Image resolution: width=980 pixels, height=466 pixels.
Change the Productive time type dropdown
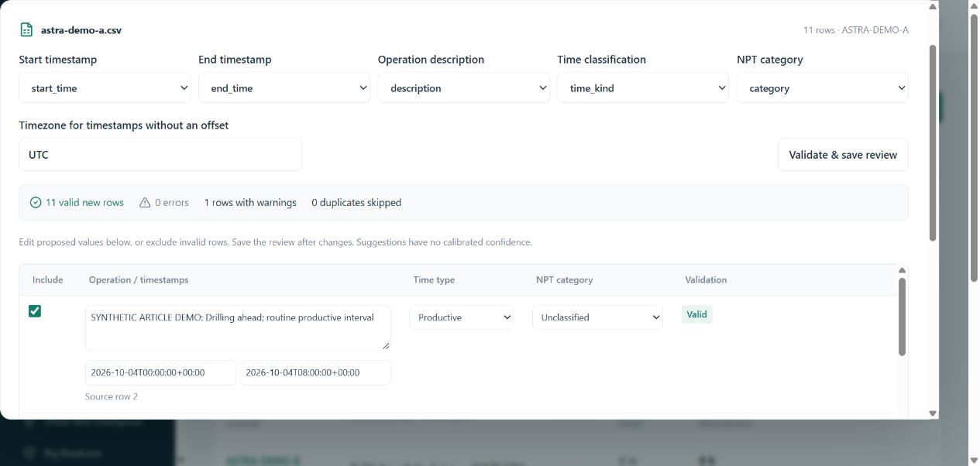tap(462, 317)
